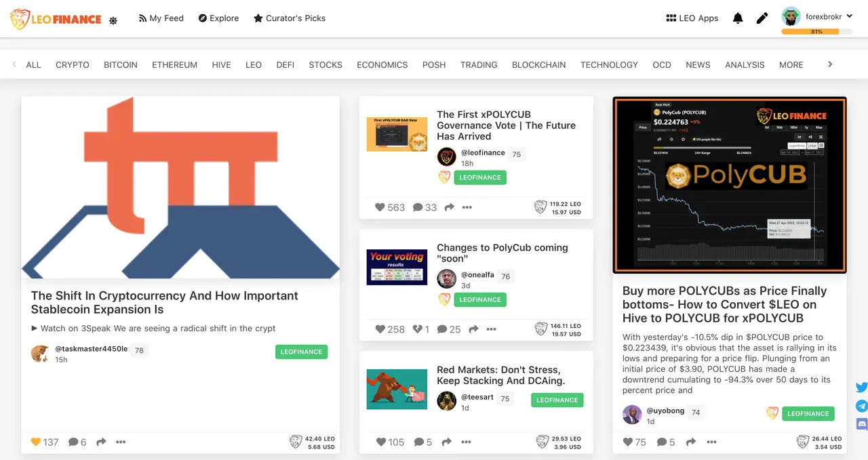Open the Explore page

click(x=218, y=18)
